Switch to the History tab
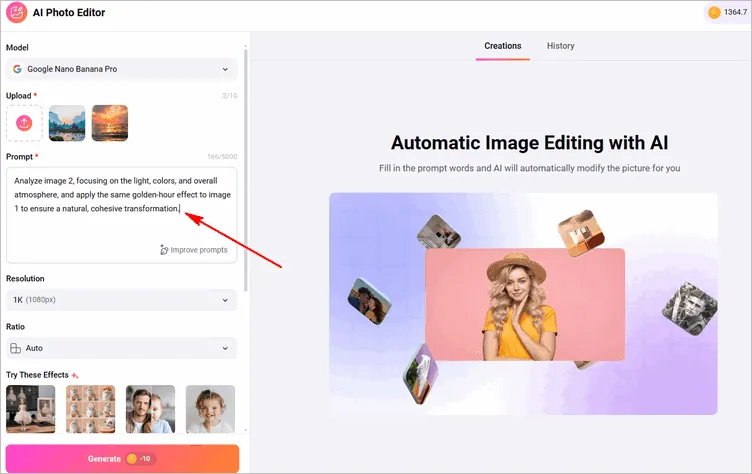The width and height of the screenshot is (752, 474). pos(561,46)
